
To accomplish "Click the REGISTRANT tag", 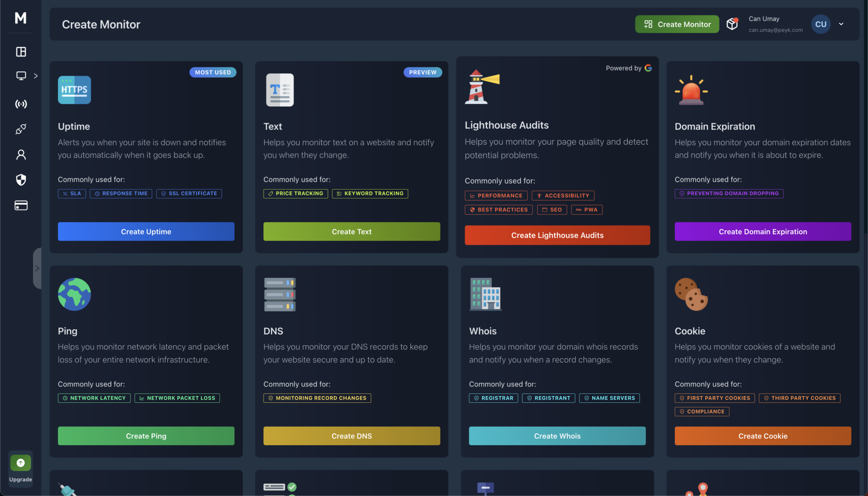I will click(549, 398).
